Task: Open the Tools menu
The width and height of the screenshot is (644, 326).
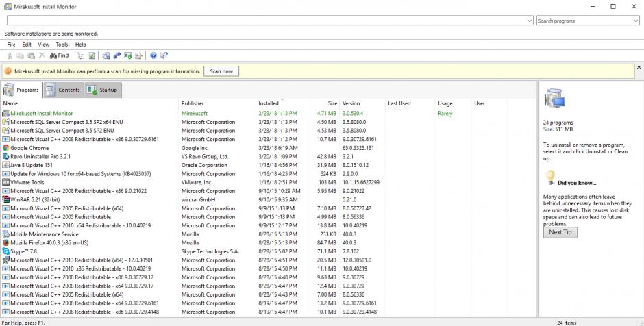Action: coord(62,45)
